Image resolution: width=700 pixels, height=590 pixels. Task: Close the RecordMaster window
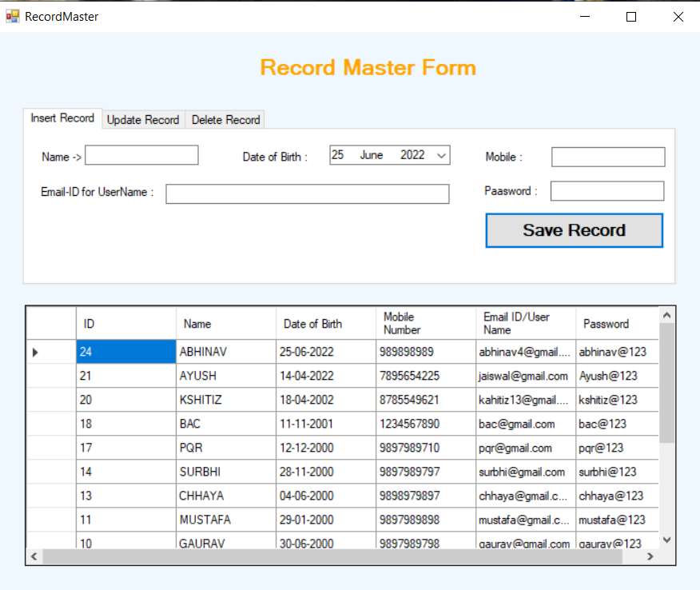[678, 17]
